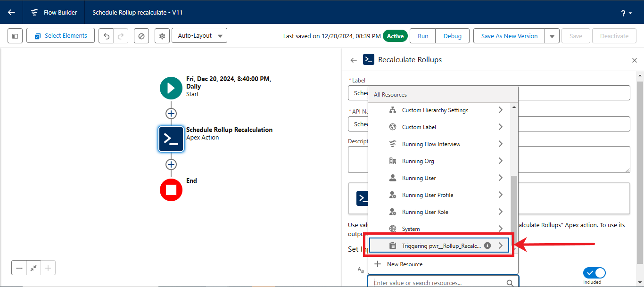The height and width of the screenshot is (287, 644).
Task: Add element after Schedule Rollup Recalculation
Action: point(171,164)
